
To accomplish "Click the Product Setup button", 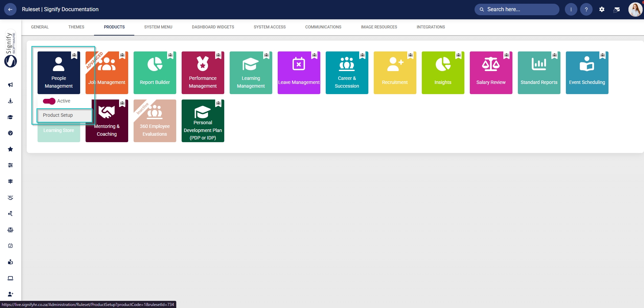I will pyautogui.click(x=64, y=115).
